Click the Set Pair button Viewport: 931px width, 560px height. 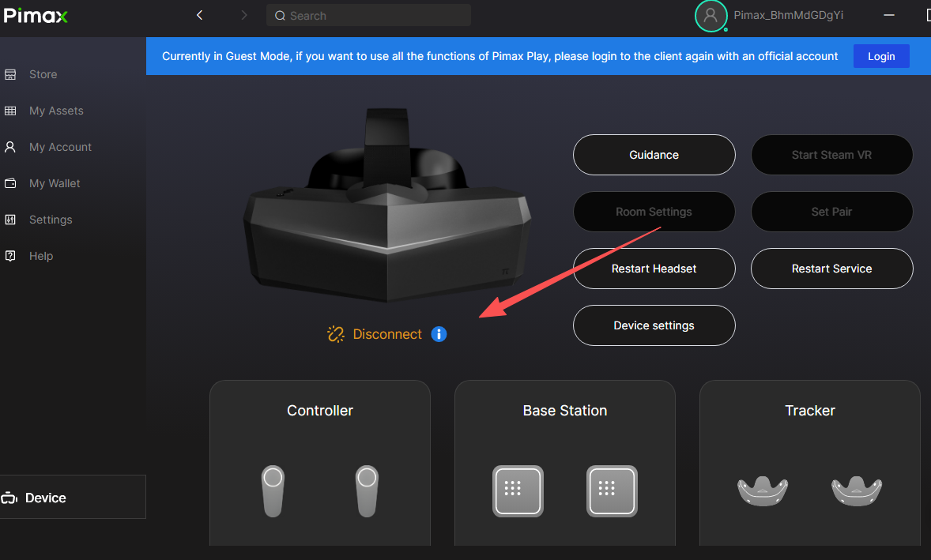tap(831, 212)
